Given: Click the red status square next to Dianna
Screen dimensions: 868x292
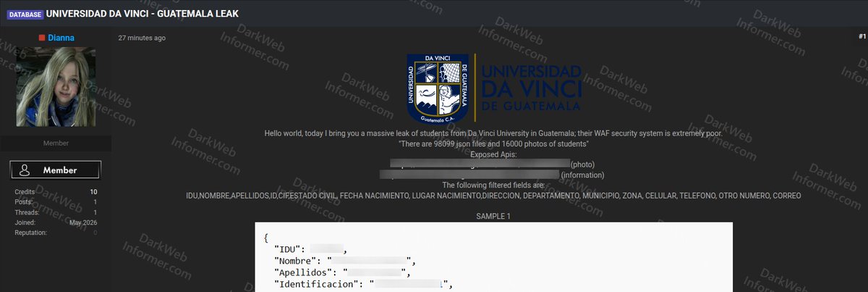Looking at the screenshot, I should (42, 38).
